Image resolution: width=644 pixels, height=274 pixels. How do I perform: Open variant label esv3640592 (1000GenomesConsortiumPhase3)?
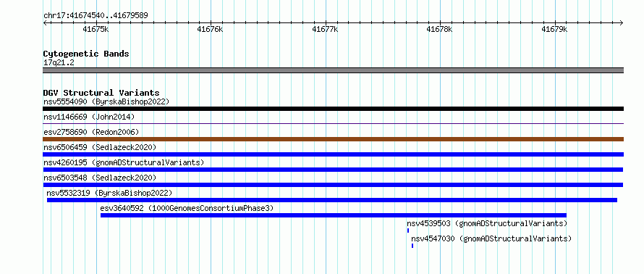(x=187, y=208)
